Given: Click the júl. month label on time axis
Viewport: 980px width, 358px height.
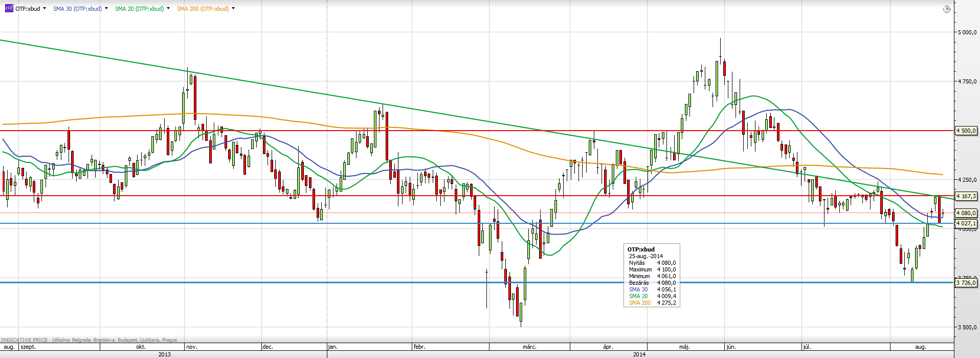Looking at the screenshot, I should (x=807, y=347).
